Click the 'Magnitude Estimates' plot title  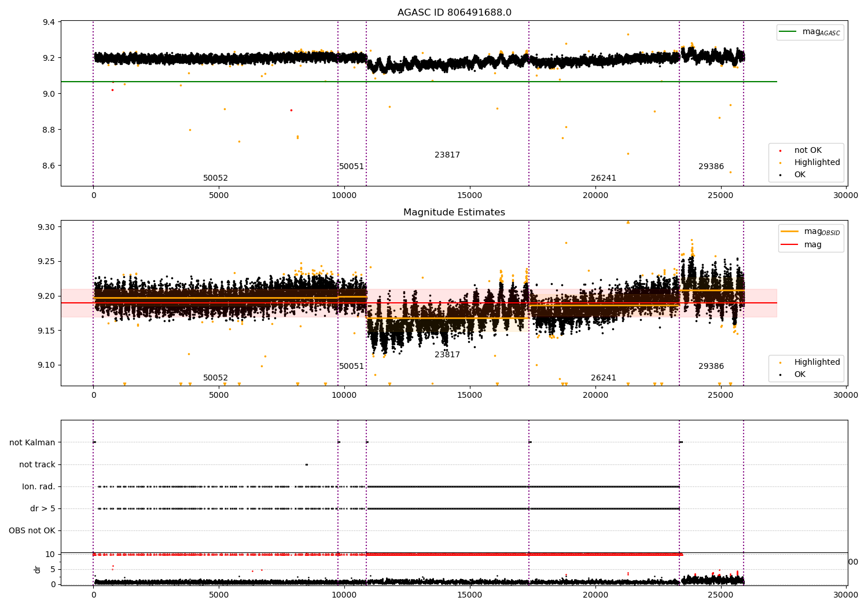coord(454,213)
